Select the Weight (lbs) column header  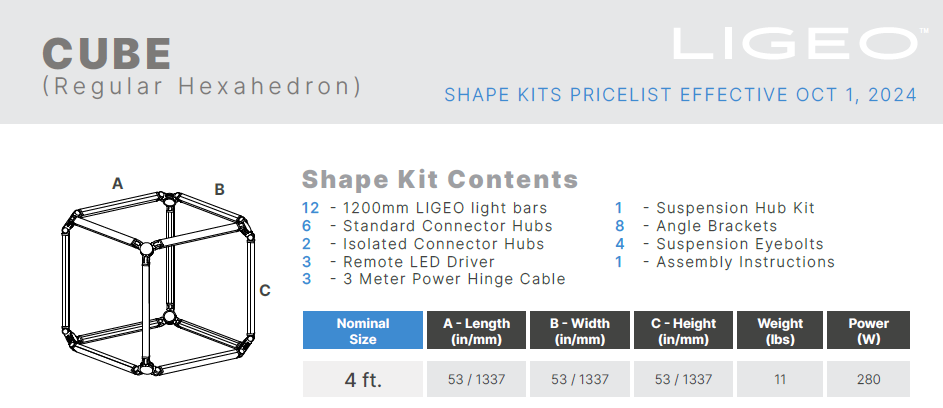click(x=780, y=331)
